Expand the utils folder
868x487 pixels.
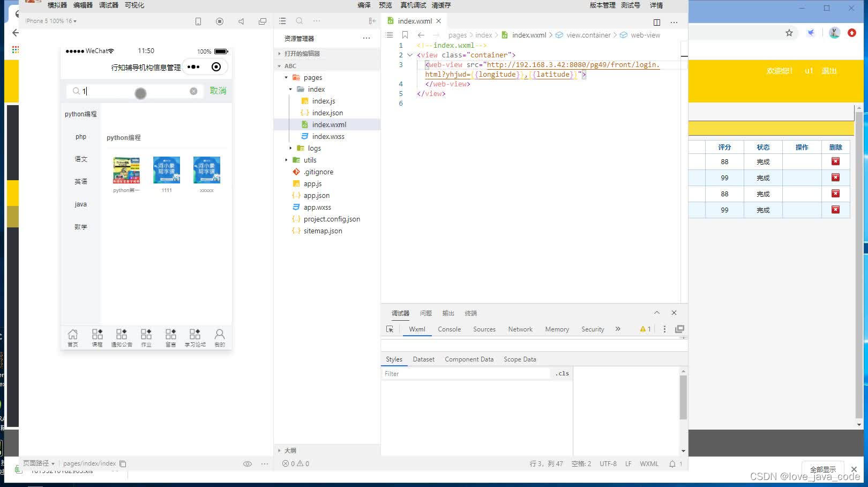click(286, 160)
